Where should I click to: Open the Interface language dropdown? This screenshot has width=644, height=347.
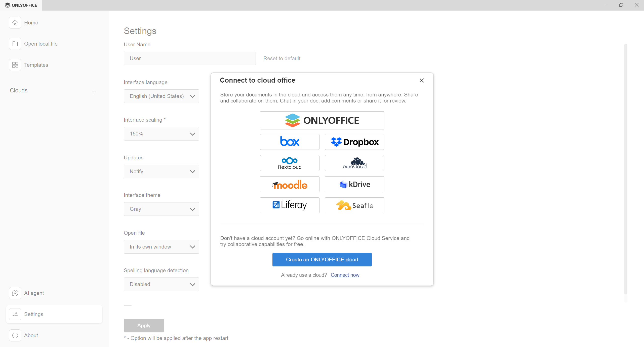pos(161,96)
